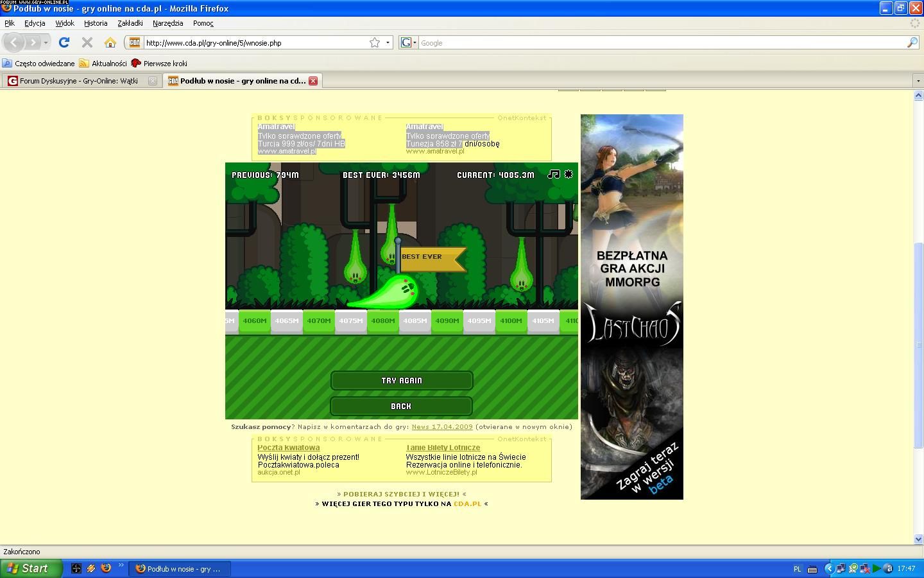Screen dimensions: 924x578
Task: Click the POBIERAJ SZYBCIEJ I WIĘCEJ link
Action: pyautogui.click(x=402, y=494)
